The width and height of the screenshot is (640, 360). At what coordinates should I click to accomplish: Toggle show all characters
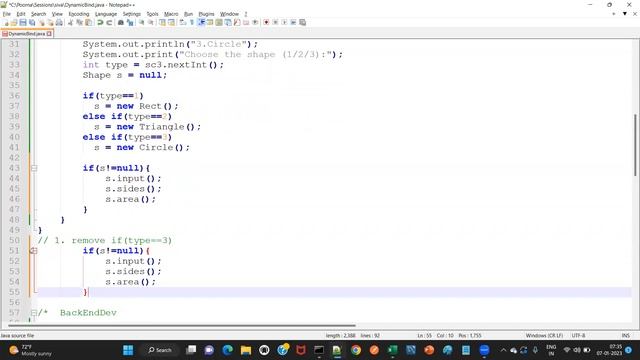(x=191, y=22)
